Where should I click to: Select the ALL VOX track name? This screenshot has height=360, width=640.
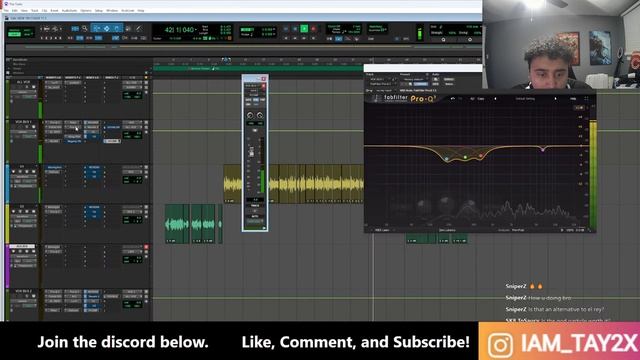pos(23,82)
